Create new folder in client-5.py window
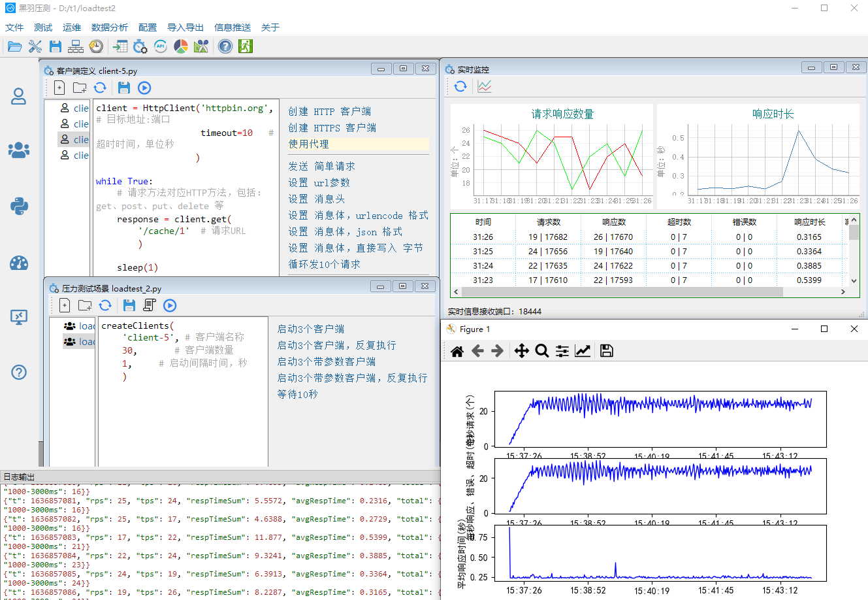 pyautogui.click(x=80, y=88)
